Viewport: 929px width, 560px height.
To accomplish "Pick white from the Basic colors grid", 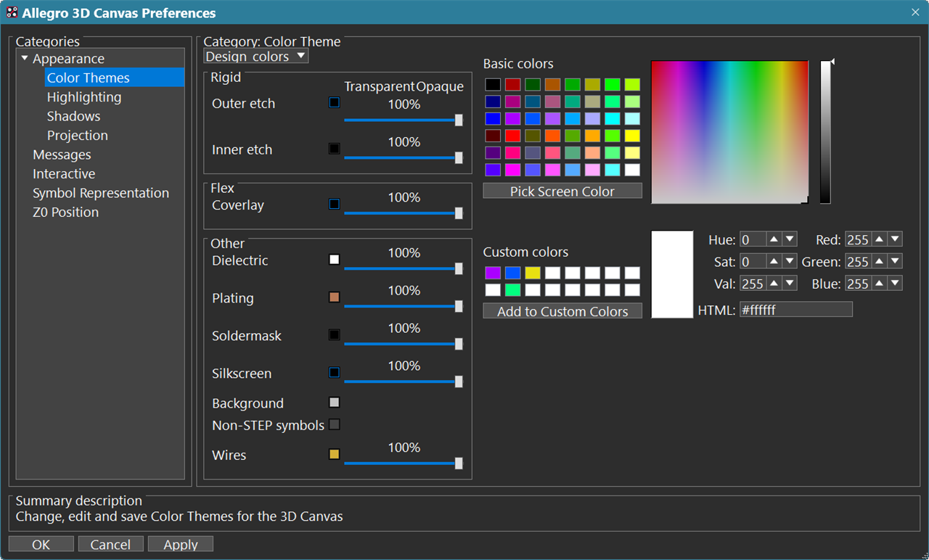I will [x=632, y=170].
